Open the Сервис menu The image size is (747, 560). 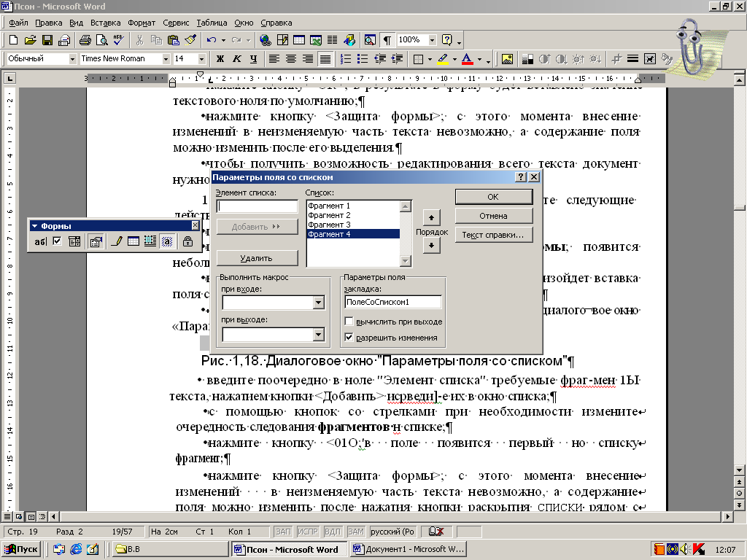point(176,23)
